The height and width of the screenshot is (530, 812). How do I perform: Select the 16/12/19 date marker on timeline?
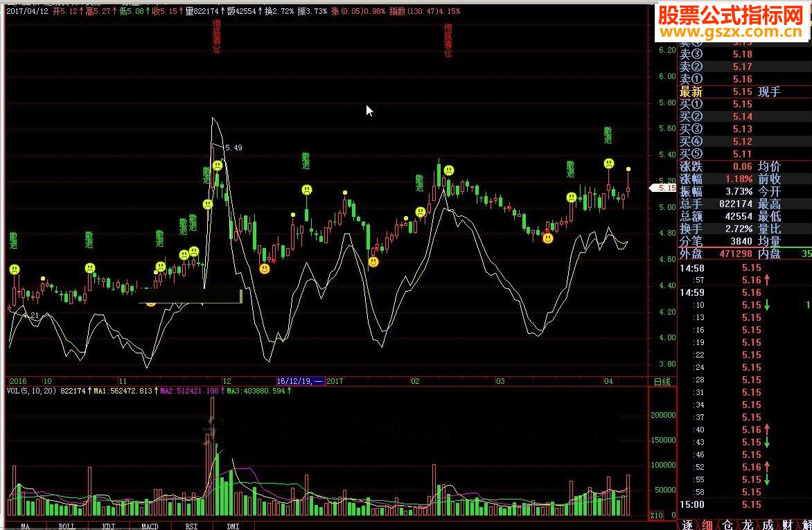click(301, 381)
